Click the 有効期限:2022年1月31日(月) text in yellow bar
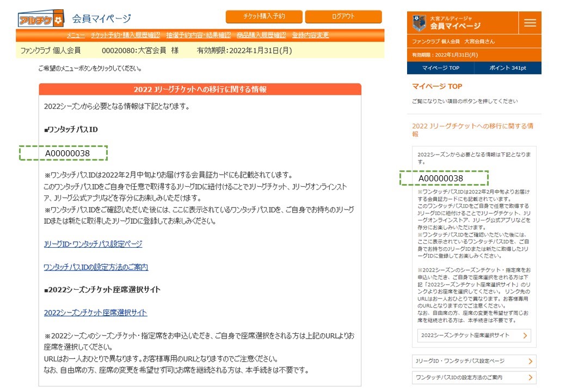566x392 pixels. pos(244,51)
